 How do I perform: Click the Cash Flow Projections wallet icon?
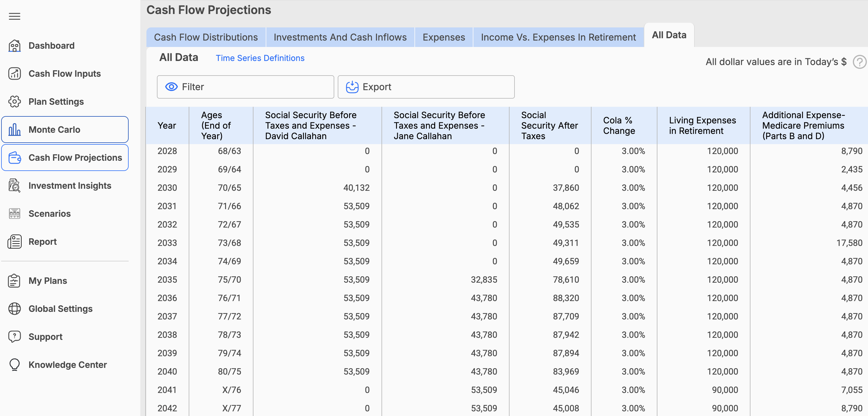tap(14, 158)
